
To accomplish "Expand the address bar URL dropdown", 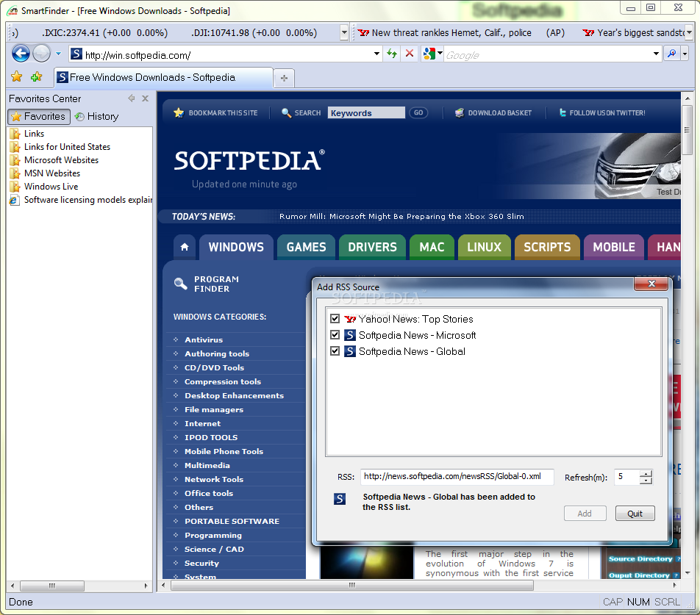I will click(x=377, y=54).
